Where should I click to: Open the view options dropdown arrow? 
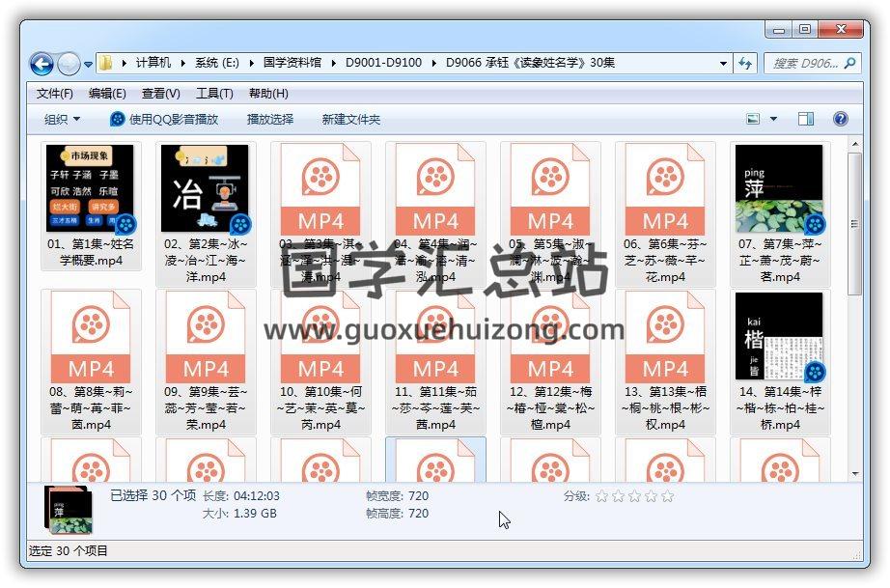773,120
